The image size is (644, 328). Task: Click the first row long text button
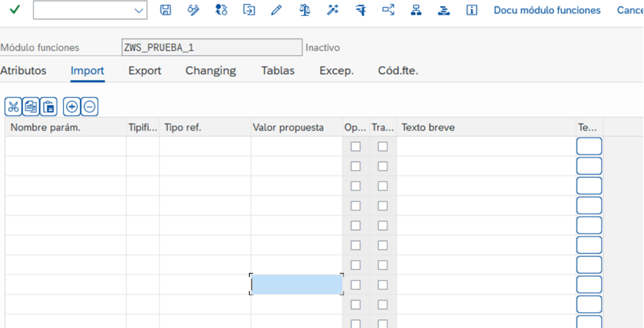589,147
